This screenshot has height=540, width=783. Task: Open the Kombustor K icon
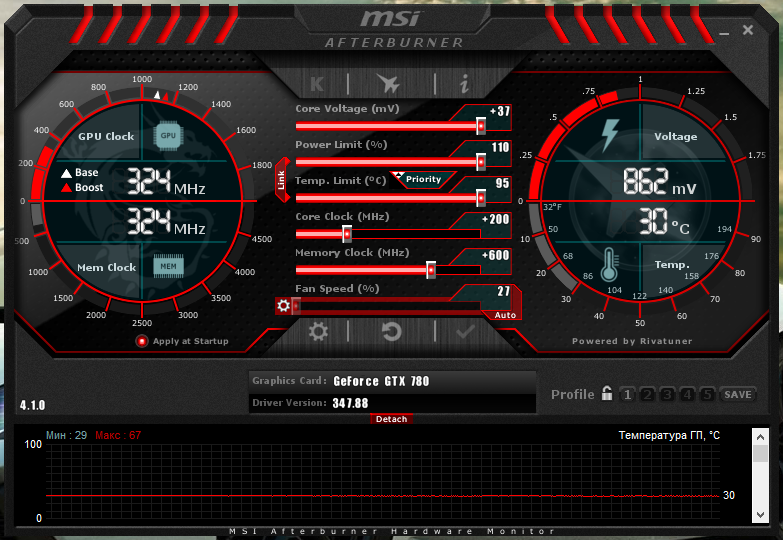317,84
